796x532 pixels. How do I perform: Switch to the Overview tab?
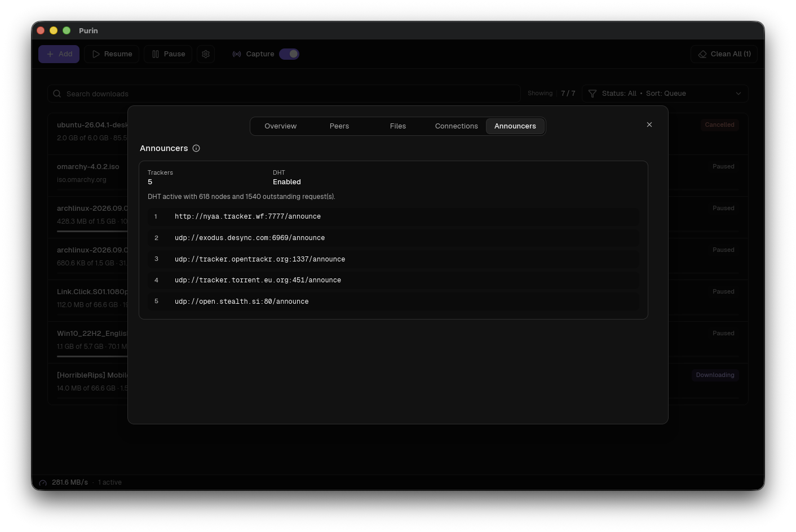281,126
